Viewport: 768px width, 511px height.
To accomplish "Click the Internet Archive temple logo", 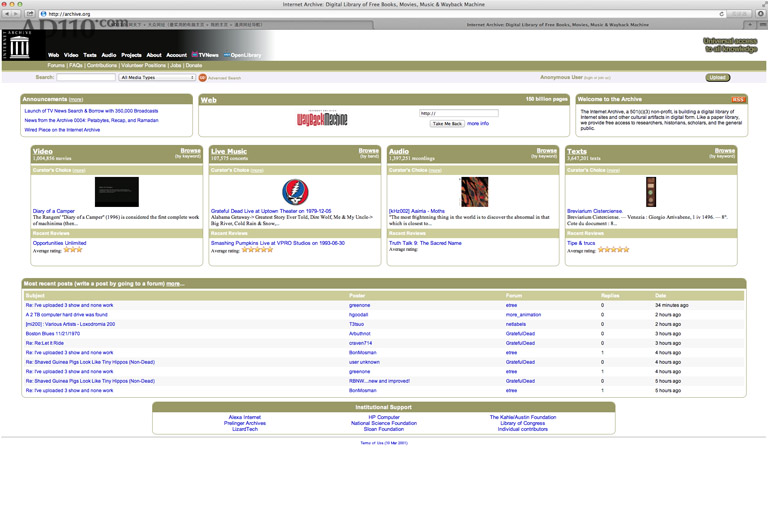I will click(x=20, y=47).
